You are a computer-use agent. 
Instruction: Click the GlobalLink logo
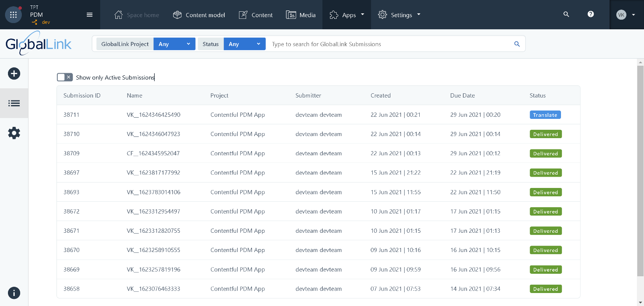pyautogui.click(x=38, y=44)
